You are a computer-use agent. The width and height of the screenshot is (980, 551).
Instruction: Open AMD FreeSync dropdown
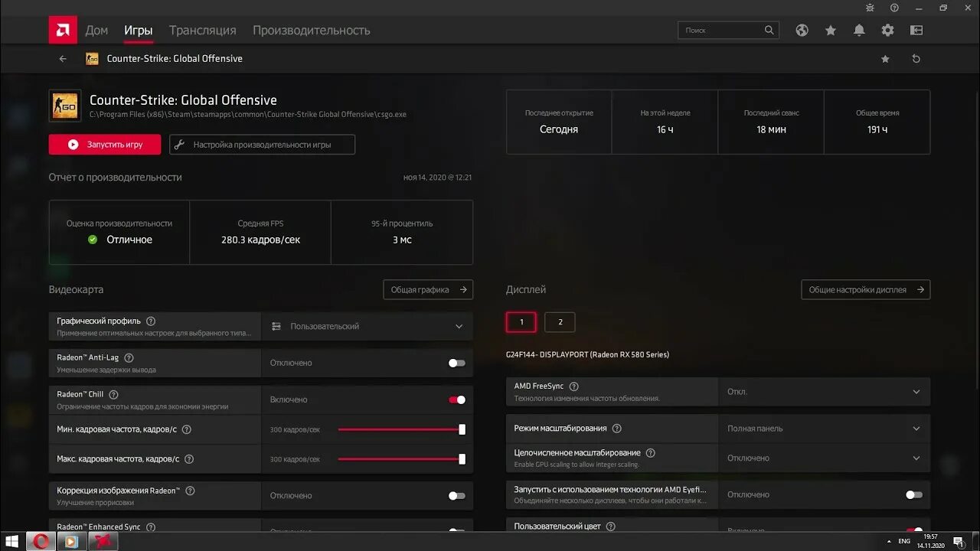pos(824,392)
